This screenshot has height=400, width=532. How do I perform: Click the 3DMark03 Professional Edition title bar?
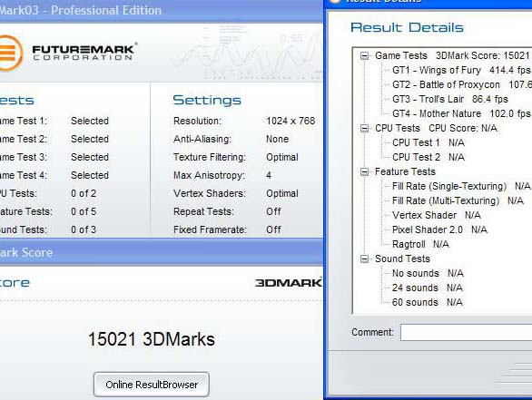[162, 11]
